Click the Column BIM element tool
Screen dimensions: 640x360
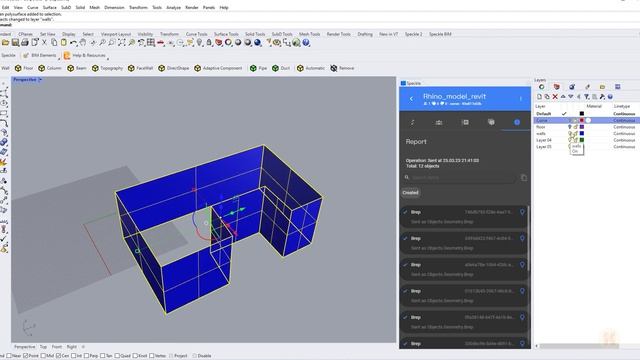[x=50, y=68]
